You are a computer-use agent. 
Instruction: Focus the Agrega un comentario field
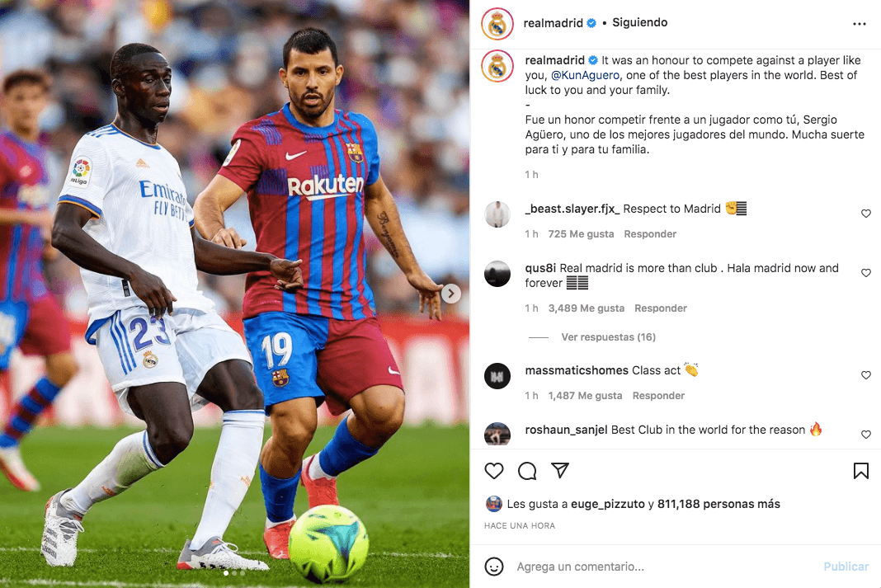tap(663, 567)
